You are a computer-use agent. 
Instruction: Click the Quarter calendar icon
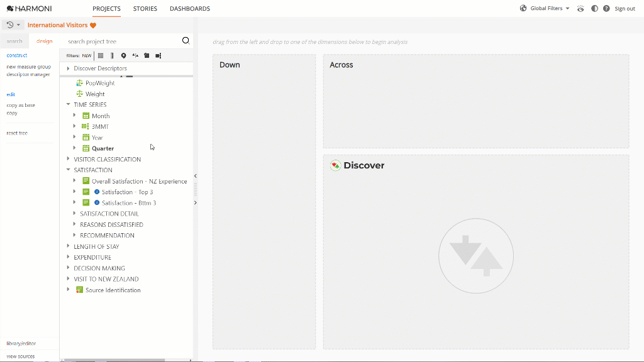tap(86, 148)
